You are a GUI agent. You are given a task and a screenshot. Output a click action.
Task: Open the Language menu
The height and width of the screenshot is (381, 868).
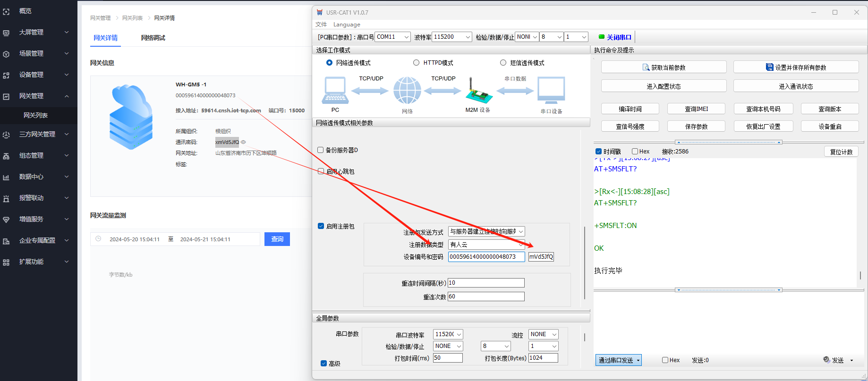pyautogui.click(x=346, y=25)
